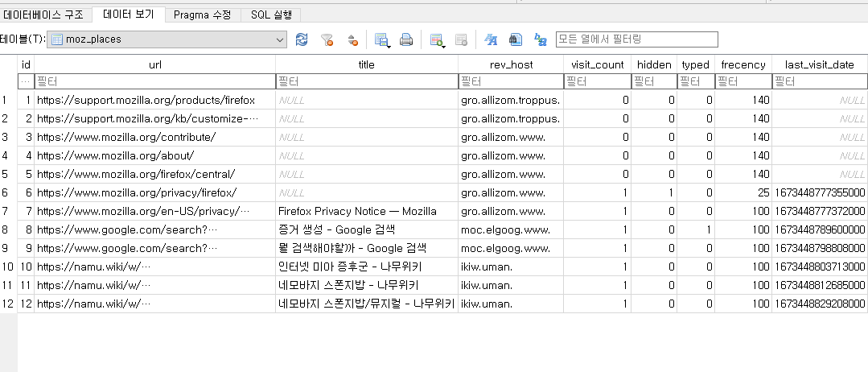
Task: Select row header number 6
Action: 8,193
